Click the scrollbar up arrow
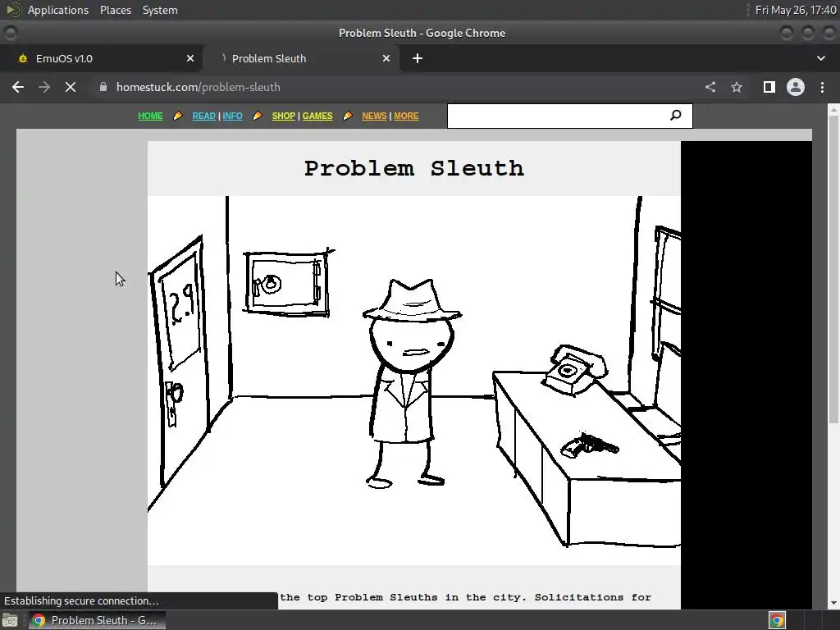 [x=833, y=109]
